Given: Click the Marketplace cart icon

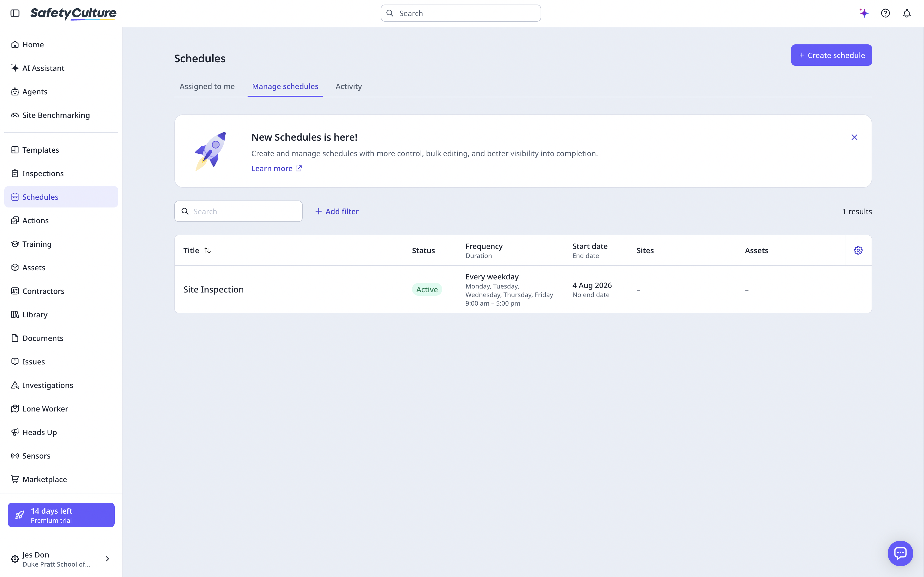Looking at the screenshot, I should pos(15,479).
